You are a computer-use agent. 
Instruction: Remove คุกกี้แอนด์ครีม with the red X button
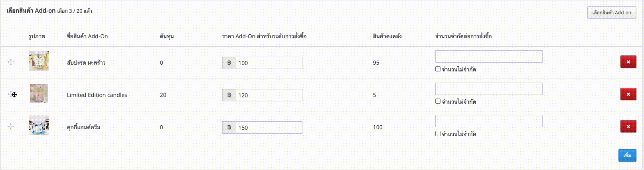pos(628,127)
